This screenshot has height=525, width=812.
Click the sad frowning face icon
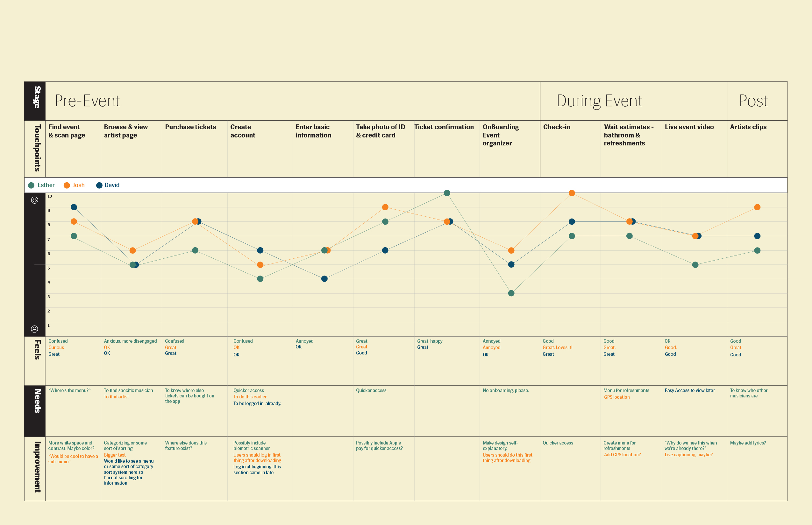pyautogui.click(x=34, y=329)
